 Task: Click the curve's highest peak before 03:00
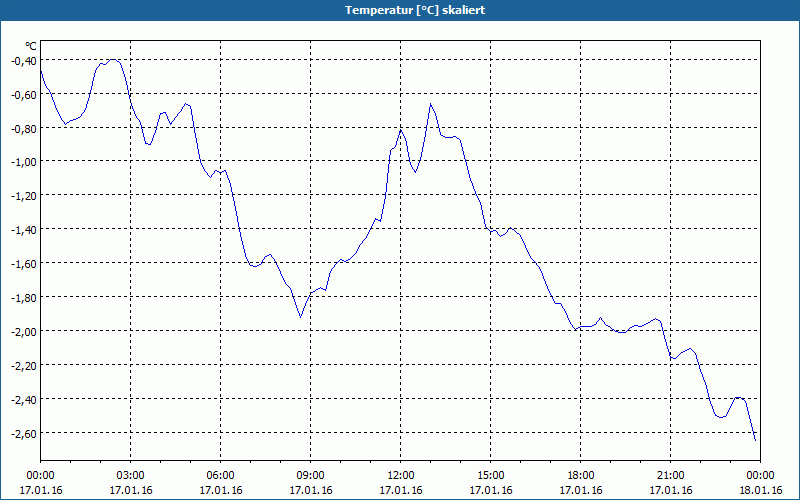(x=114, y=60)
